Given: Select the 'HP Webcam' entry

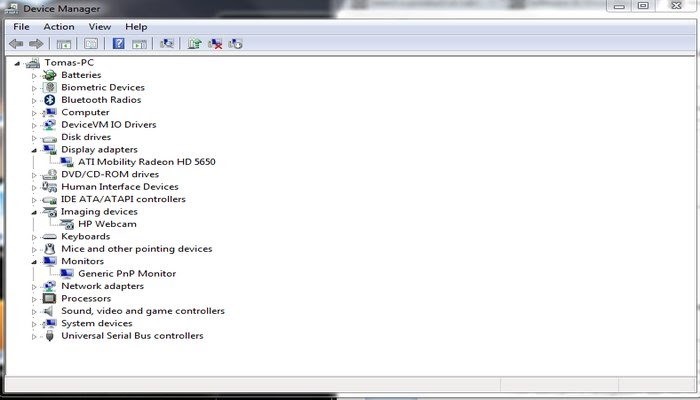Looking at the screenshot, I should (108, 224).
